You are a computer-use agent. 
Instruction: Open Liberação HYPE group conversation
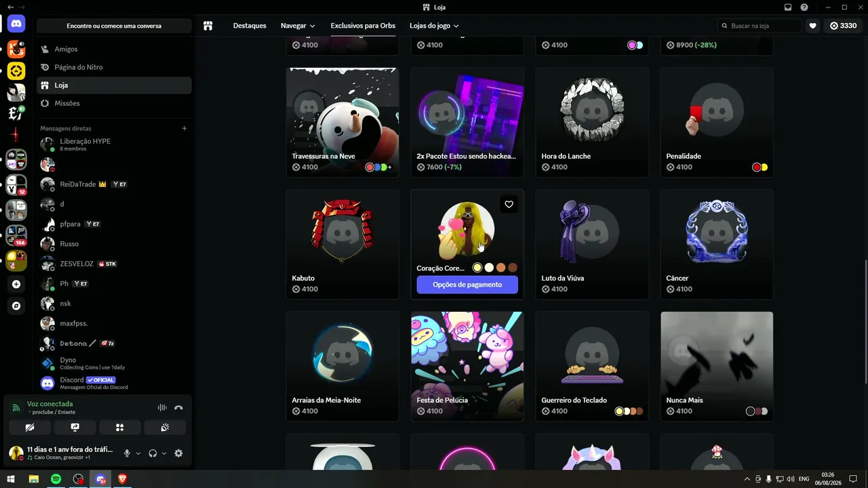click(x=114, y=144)
